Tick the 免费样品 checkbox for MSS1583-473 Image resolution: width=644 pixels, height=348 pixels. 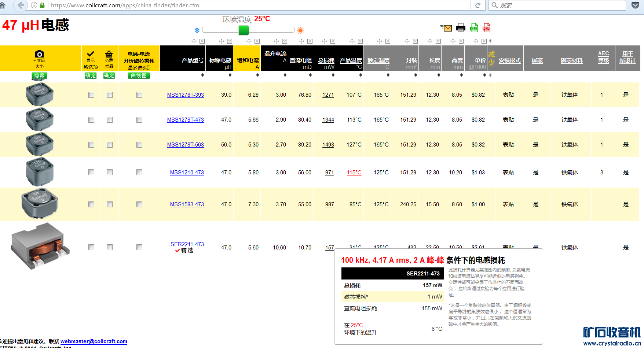point(110,204)
